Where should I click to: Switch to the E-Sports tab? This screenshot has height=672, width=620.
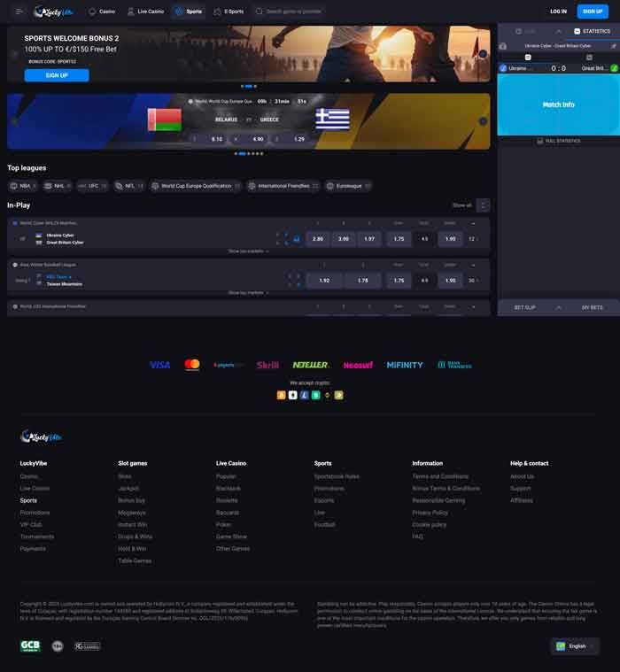229,12
